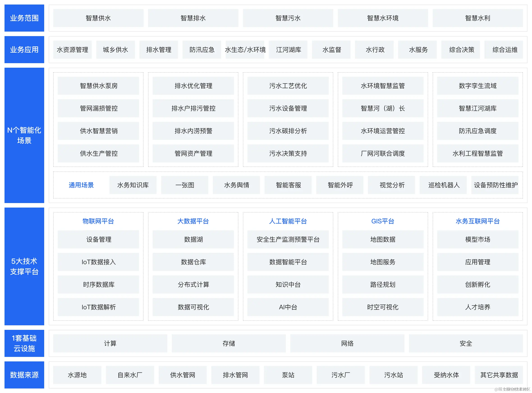Click 安全 in the cloud infrastructure row
The image size is (532, 393).
tap(466, 343)
